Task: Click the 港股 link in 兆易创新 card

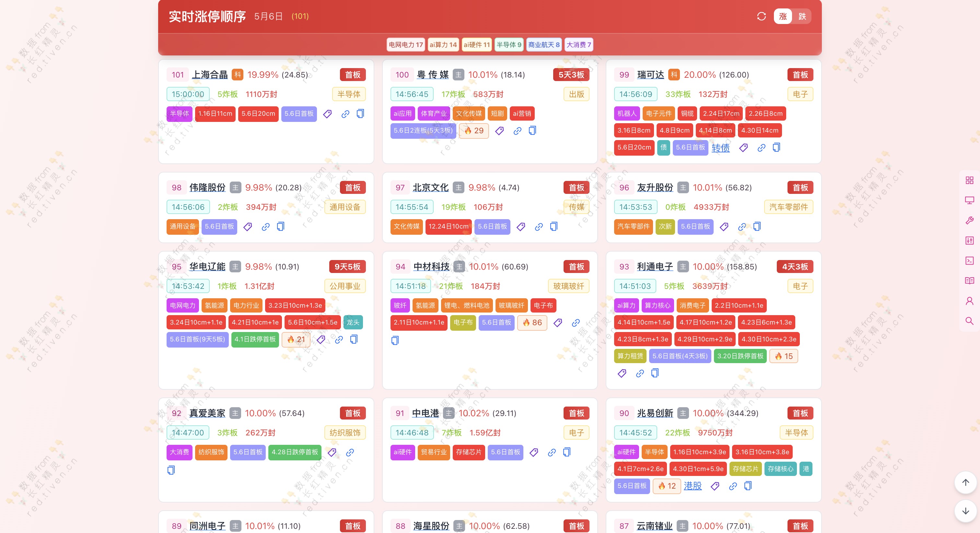Action: click(693, 486)
